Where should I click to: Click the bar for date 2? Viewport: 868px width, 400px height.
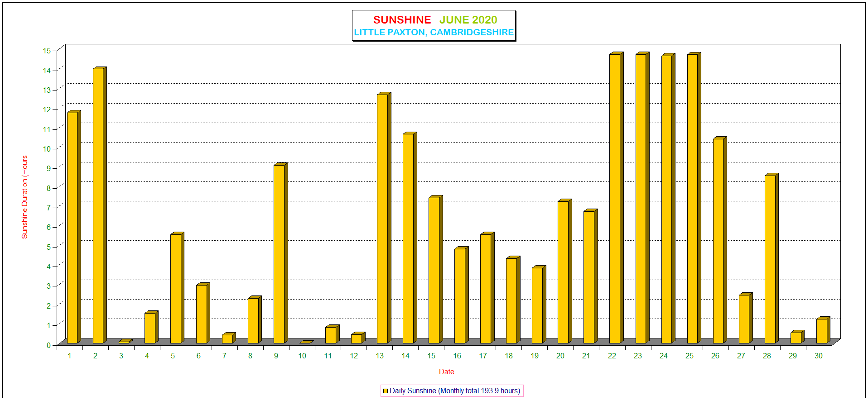[100, 205]
